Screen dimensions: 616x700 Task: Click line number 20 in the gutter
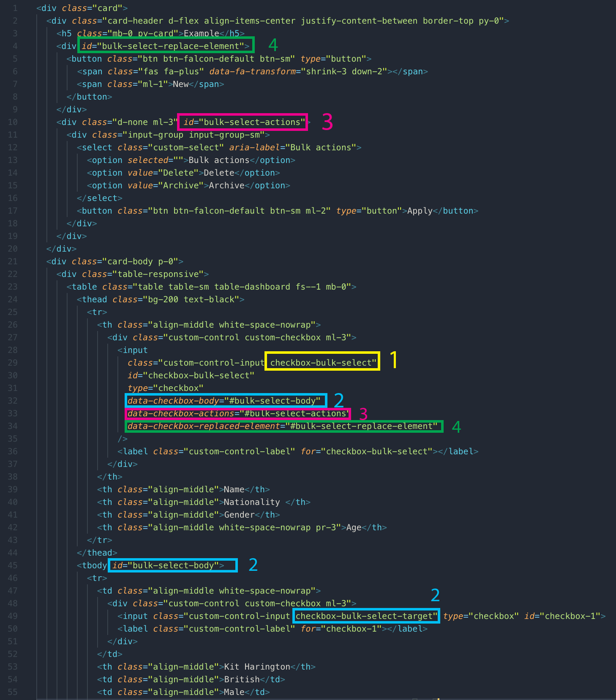(13, 249)
